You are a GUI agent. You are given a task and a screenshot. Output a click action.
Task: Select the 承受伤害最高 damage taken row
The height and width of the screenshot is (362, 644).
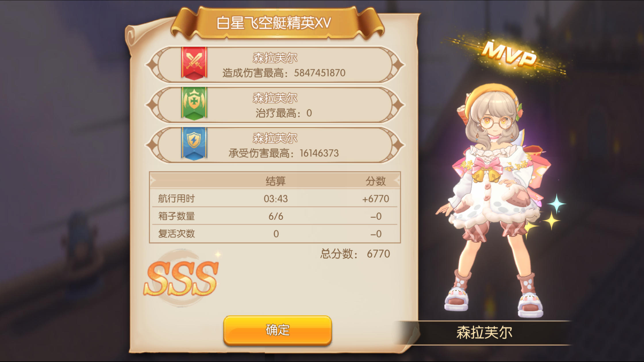(275, 145)
